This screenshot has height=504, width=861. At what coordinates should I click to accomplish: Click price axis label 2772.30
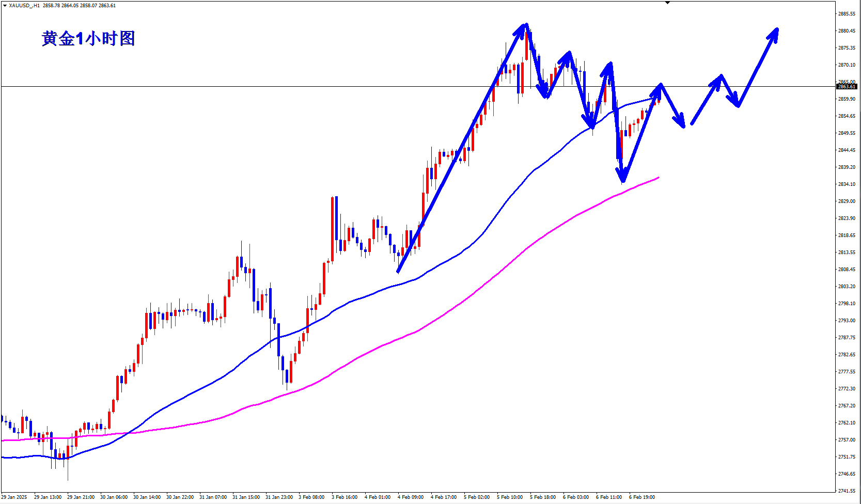click(847, 389)
